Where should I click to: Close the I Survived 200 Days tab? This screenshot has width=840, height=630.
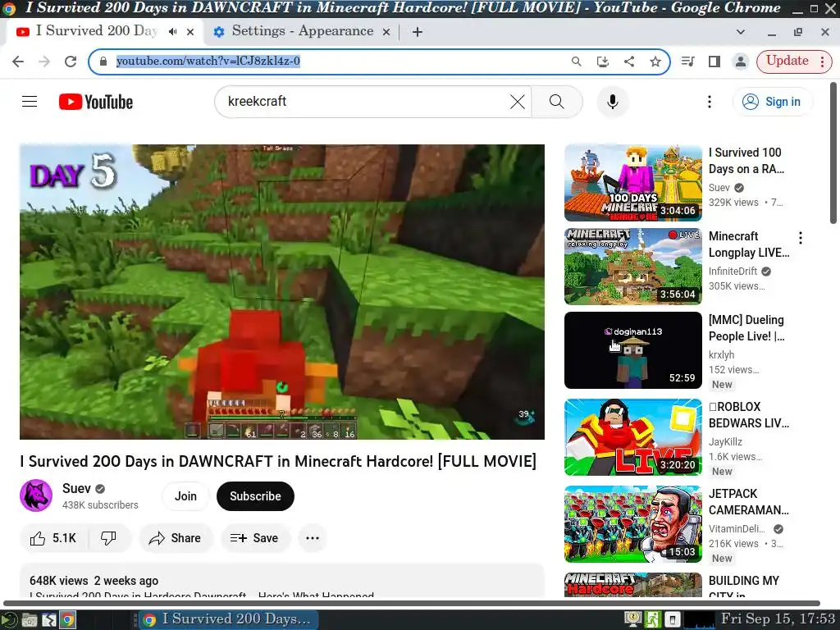tap(190, 32)
